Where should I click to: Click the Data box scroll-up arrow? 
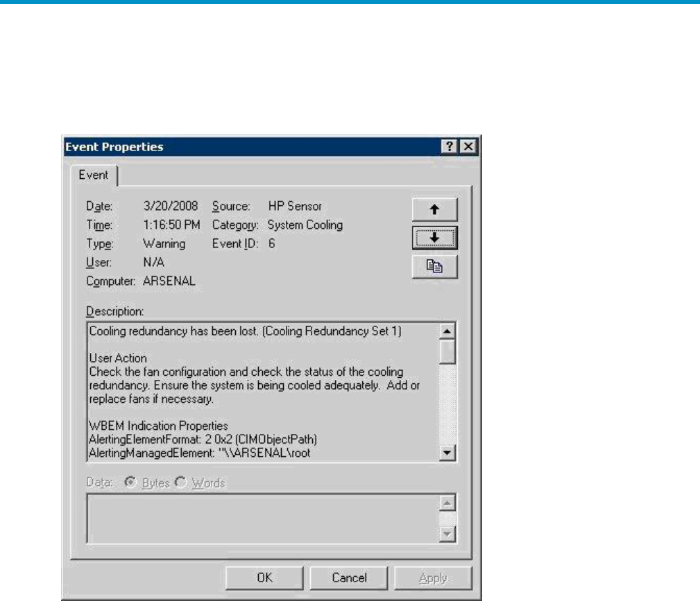point(447,503)
